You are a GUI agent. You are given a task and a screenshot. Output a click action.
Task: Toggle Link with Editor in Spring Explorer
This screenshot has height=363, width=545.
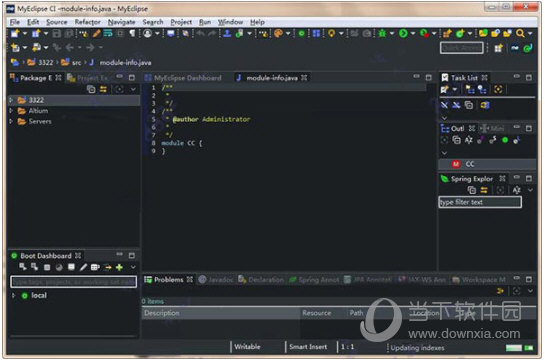tap(484, 190)
